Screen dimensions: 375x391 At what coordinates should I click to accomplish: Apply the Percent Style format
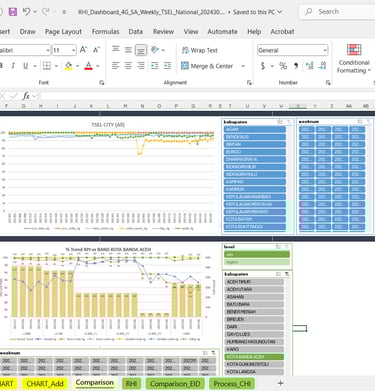(283, 66)
